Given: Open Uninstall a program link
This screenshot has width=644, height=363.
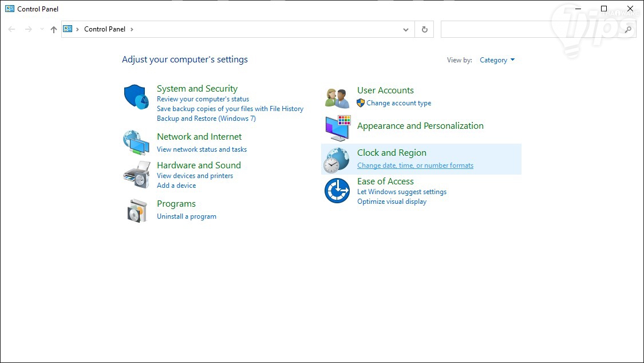Looking at the screenshot, I should [x=187, y=216].
